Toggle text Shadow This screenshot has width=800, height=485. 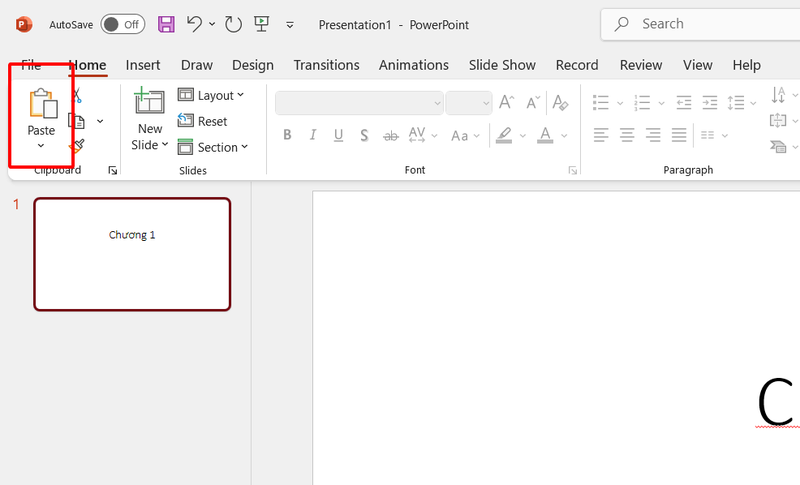(364, 135)
